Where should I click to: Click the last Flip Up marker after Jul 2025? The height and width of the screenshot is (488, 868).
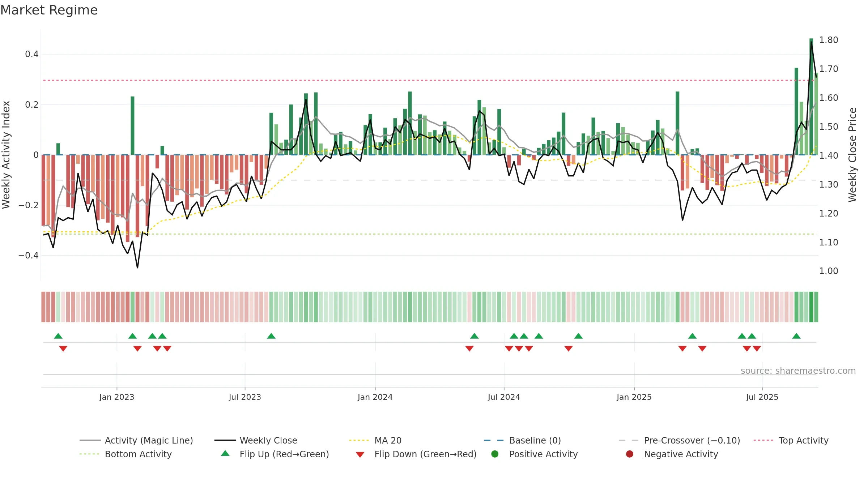[796, 336]
